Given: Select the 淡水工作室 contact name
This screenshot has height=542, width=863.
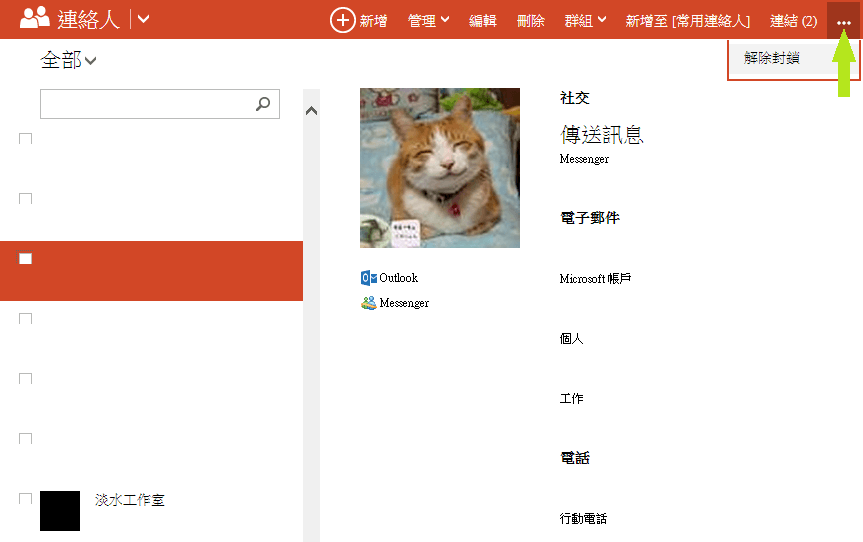Looking at the screenshot, I should tap(129, 500).
